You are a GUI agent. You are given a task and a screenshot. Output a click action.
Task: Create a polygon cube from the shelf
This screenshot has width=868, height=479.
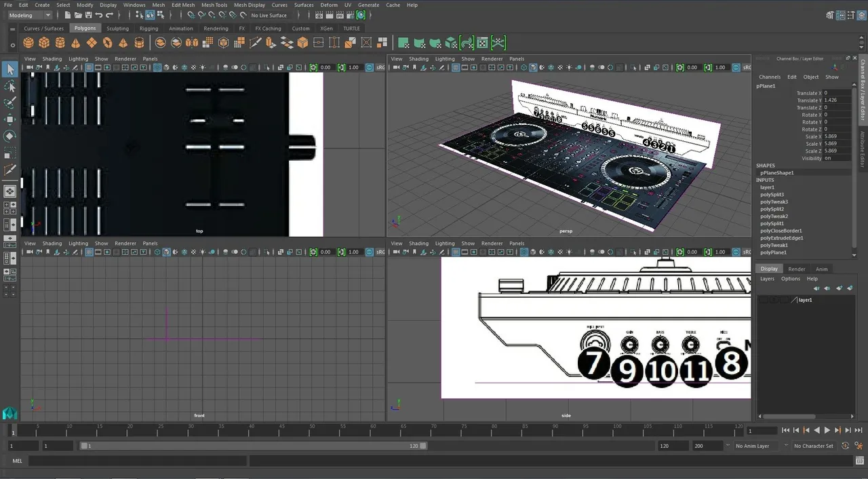[44, 43]
